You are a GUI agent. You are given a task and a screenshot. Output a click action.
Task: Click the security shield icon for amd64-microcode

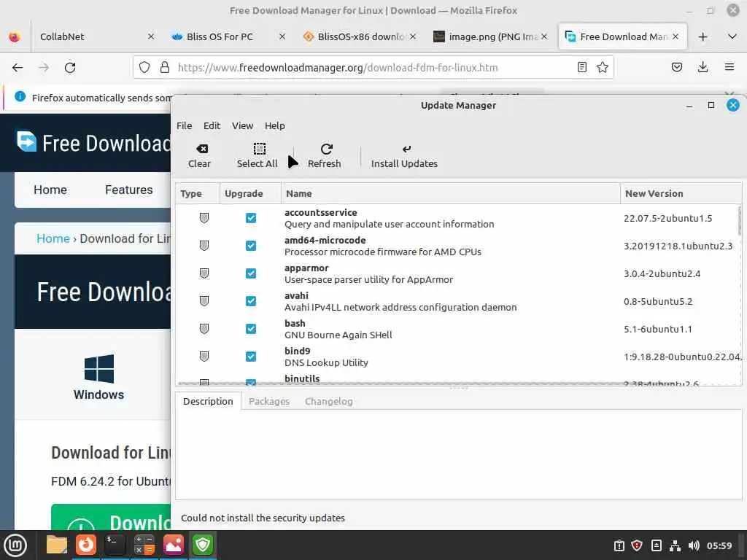coord(204,246)
